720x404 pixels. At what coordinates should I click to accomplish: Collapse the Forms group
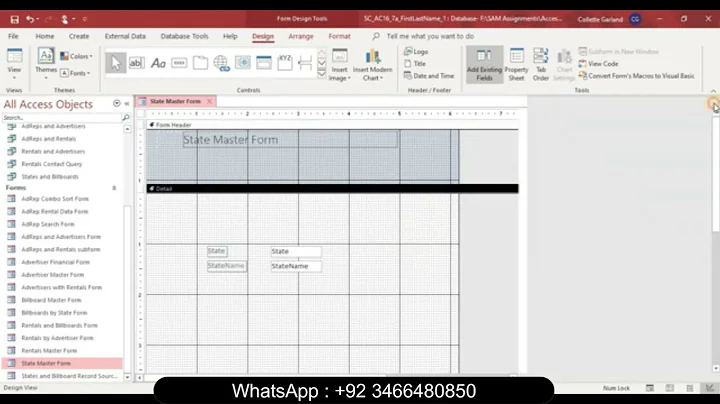114,188
